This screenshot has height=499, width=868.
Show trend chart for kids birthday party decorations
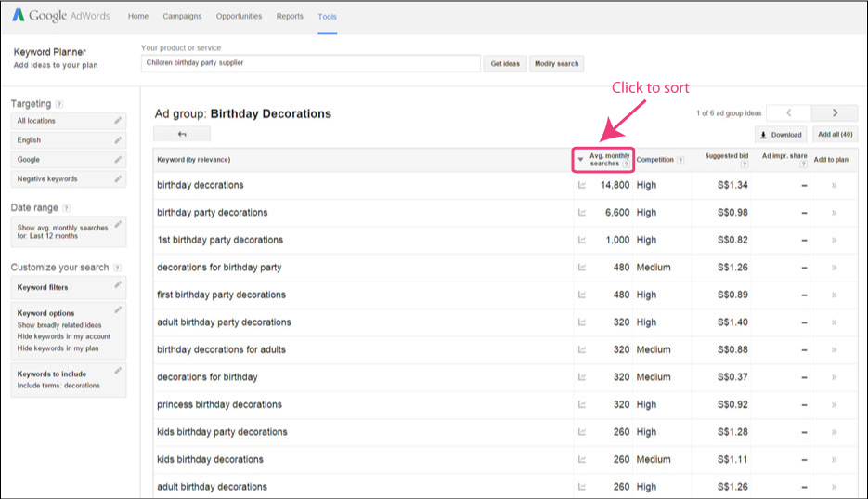[x=582, y=432]
